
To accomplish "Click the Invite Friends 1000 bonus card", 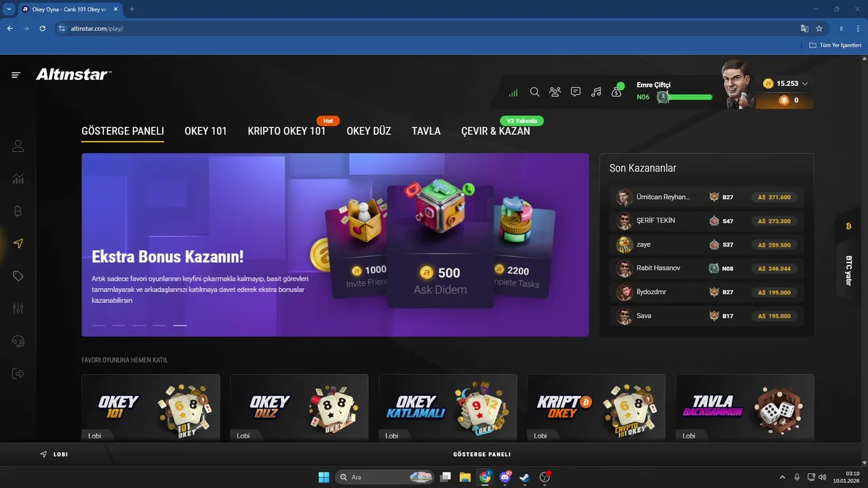I will 356,252.
